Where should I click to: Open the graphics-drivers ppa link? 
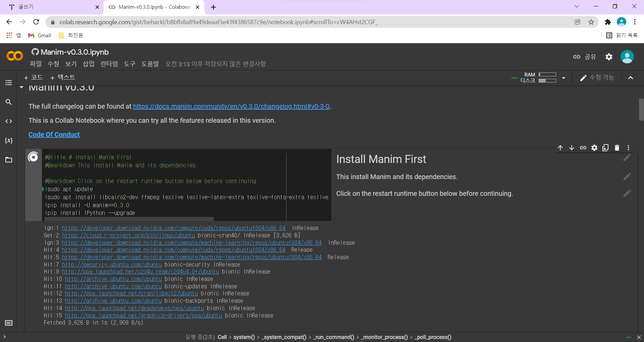143,316
